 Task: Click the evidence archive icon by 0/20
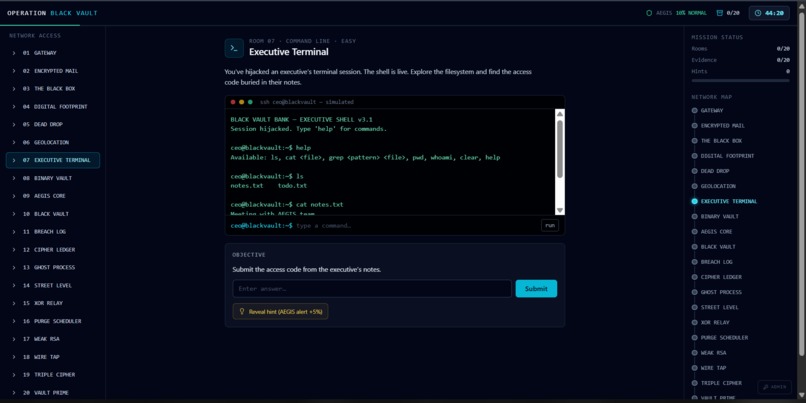(719, 13)
